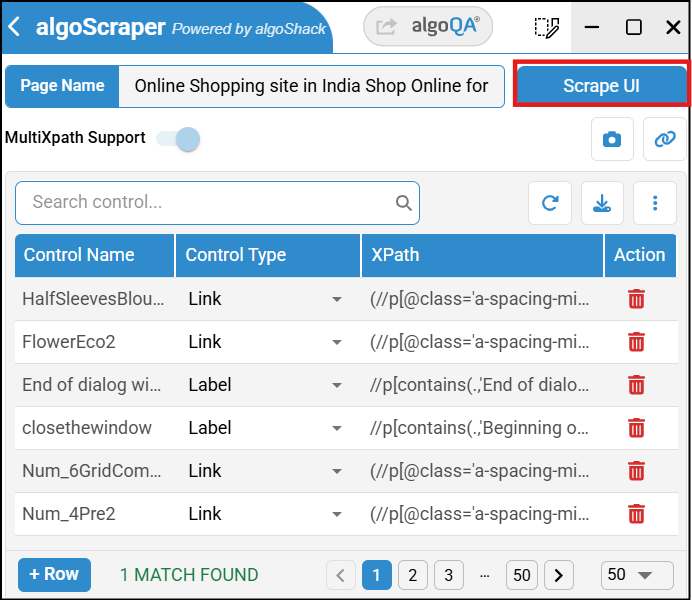Open the rows-per-page 50 dropdown
This screenshot has height=600, width=692.
(627, 575)
